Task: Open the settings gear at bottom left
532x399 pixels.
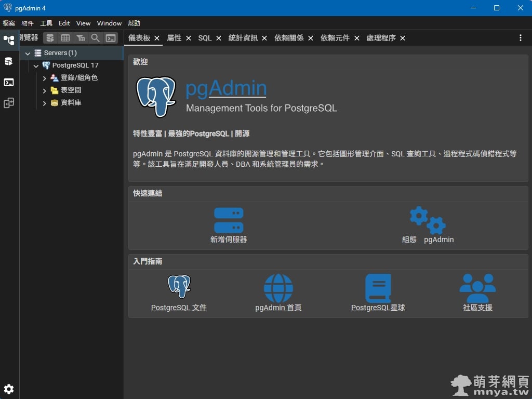Action: pyautogui.click(x=9, y=389)
